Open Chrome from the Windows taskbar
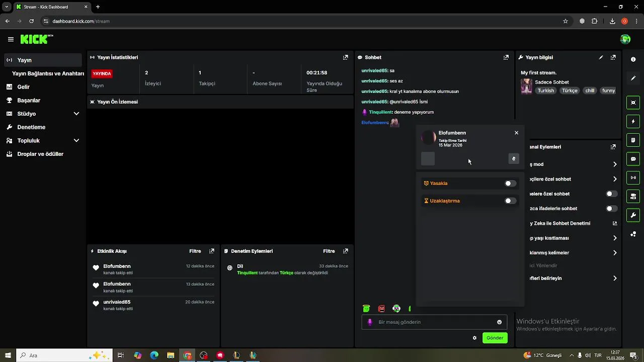 tap(187, 355)
